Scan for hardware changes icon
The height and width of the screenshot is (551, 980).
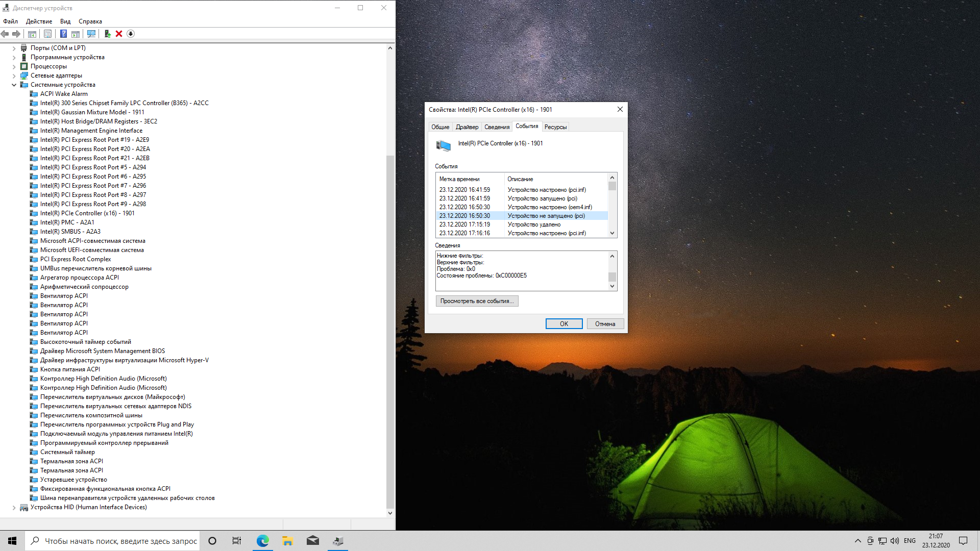point(91,34)
